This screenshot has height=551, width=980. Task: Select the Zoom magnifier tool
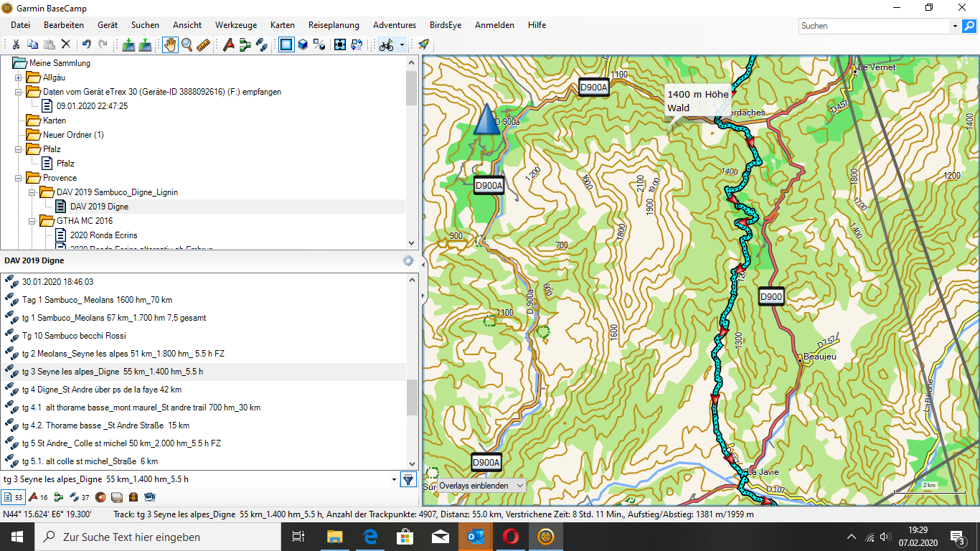click(x=187, y=44)
